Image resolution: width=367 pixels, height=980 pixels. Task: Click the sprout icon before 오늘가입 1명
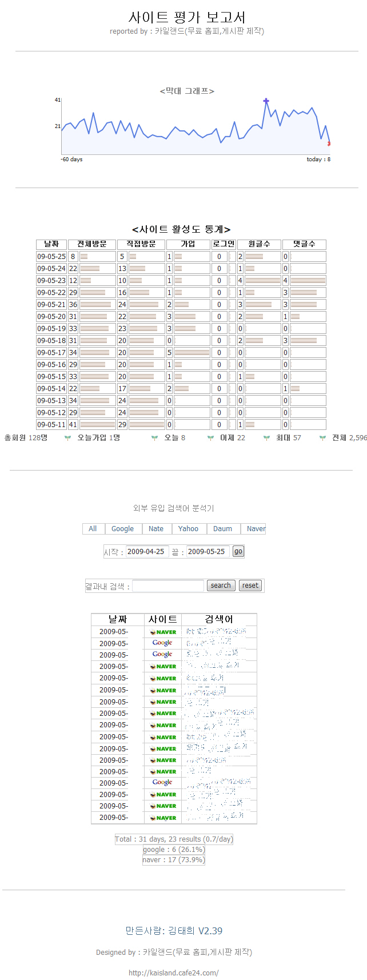point(67,438)
